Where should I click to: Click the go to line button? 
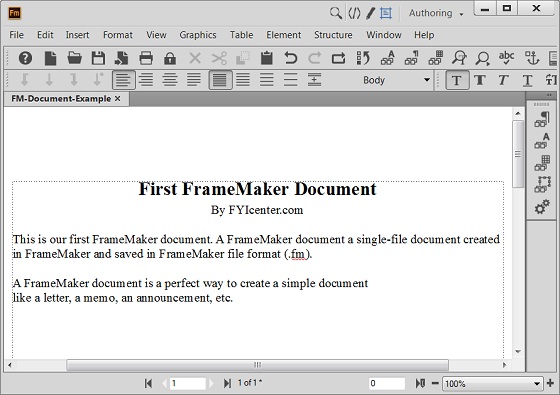point(420,383)
